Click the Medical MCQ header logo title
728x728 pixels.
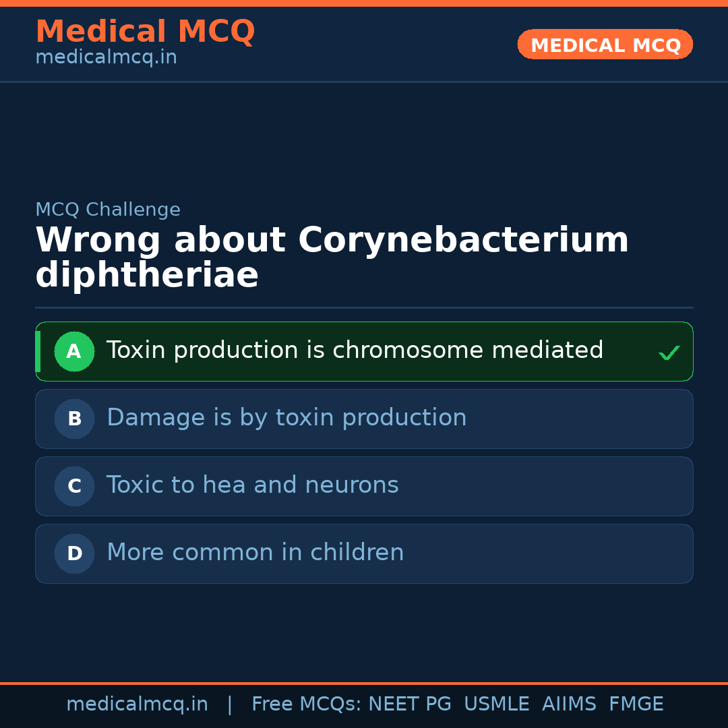coord(145,32)
